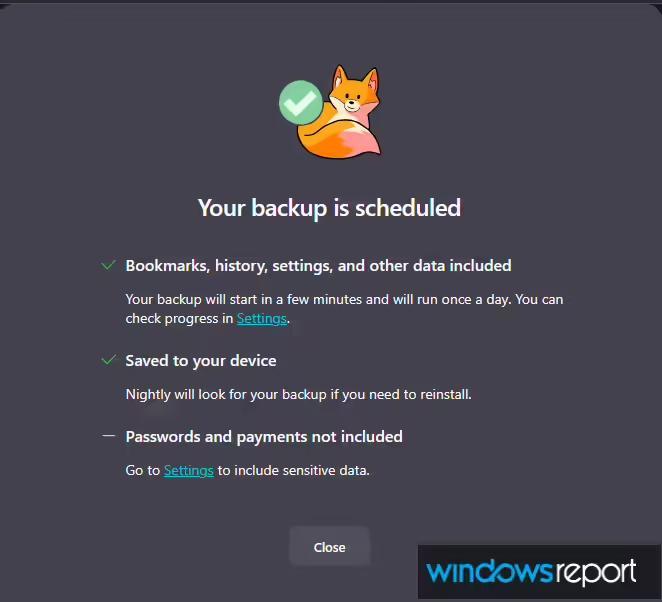
Task: Click the white 'report' word in watermark
Action: 595,573
